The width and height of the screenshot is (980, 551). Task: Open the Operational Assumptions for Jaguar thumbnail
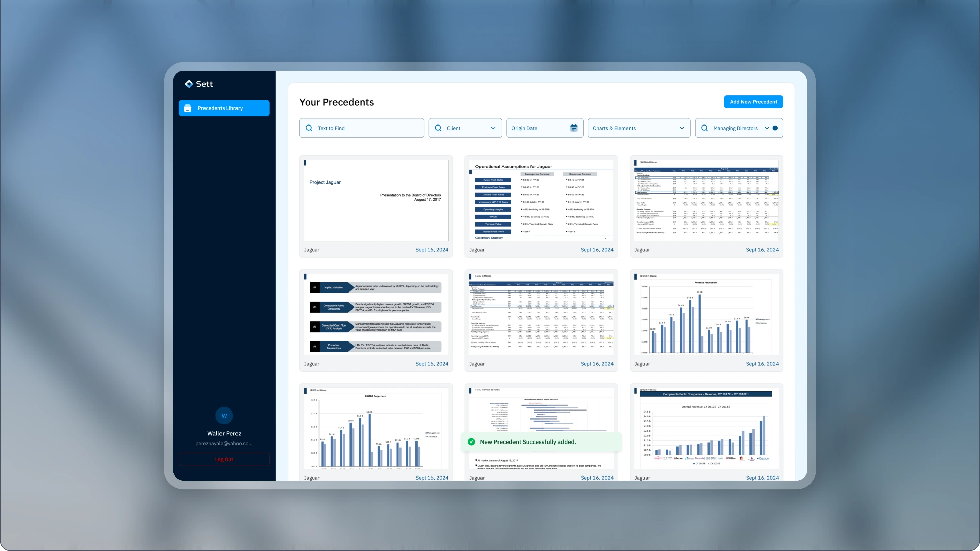point(541,200)
